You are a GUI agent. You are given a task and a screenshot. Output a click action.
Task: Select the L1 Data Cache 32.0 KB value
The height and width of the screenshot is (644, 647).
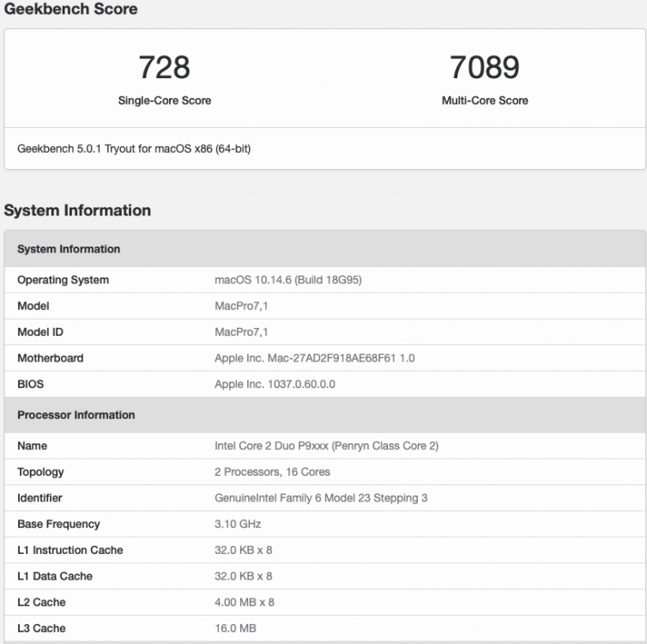coord(244,576)
